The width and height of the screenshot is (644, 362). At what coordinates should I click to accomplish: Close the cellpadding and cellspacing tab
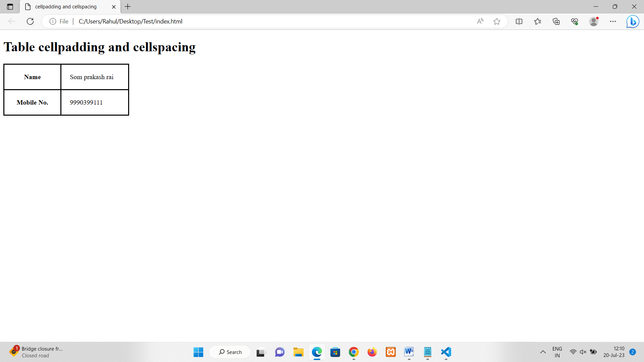tap(114, 7)
